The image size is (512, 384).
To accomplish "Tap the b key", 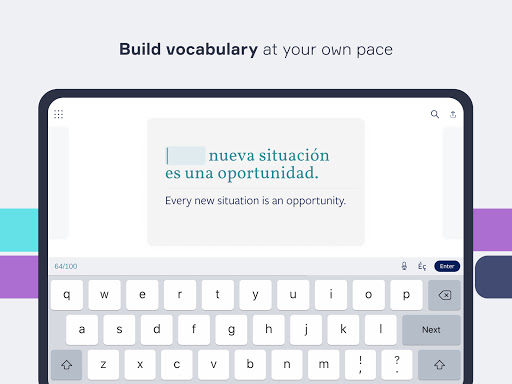I will pos(250,365).
